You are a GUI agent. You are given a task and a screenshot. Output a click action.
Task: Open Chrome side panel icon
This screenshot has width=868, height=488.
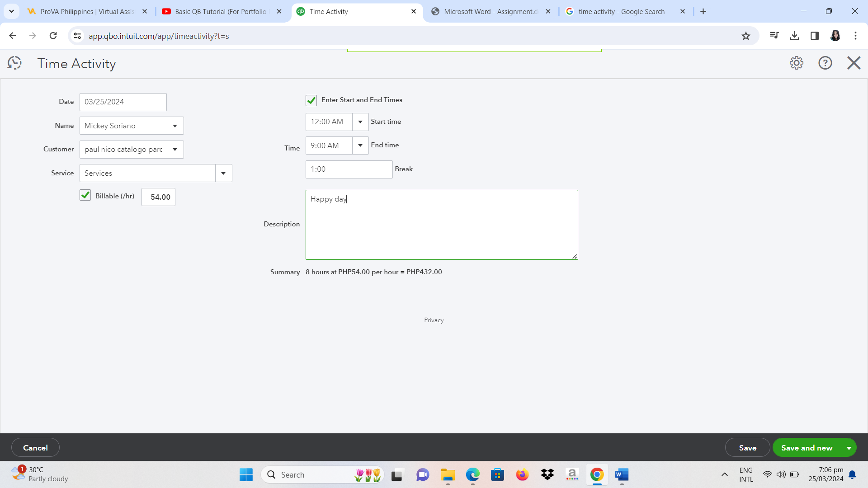[x=815, y=36]
